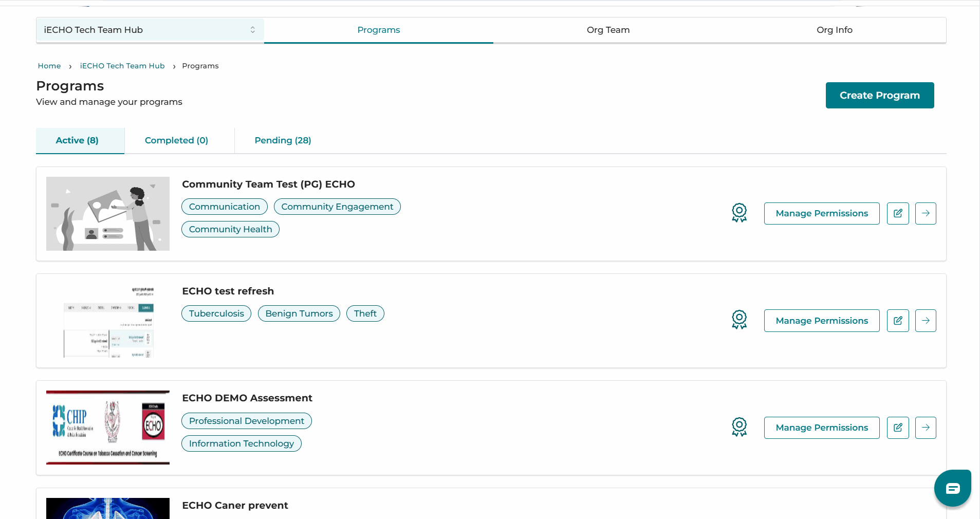This screenshot has width=980, height=519.
Task: Go to Home breadcrumb link
Action: tap(49, 66)
